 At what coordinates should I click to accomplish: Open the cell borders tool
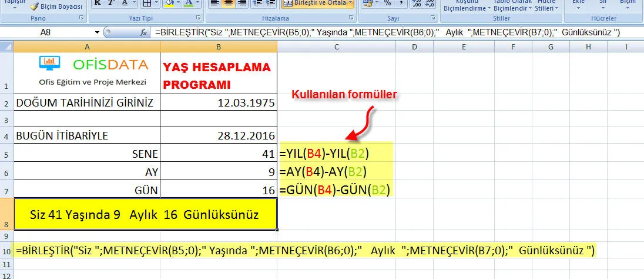[147, 4]
